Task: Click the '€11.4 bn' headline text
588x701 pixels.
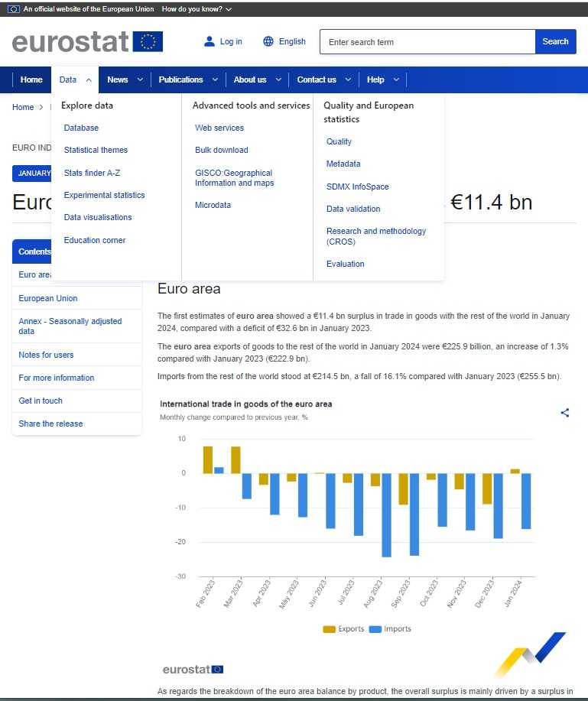Action: (x=491, y=202)
